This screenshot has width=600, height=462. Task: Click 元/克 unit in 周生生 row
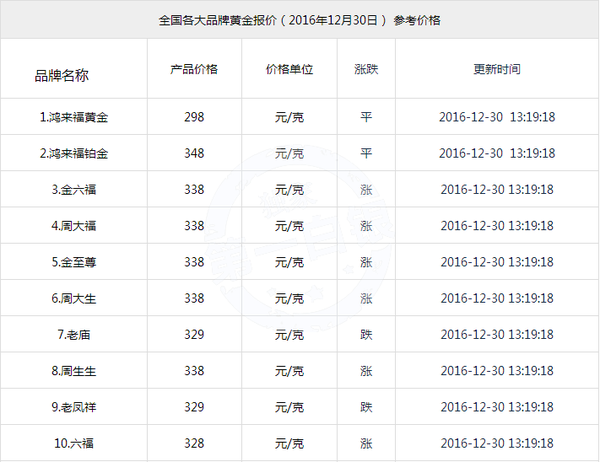point(289,371)
